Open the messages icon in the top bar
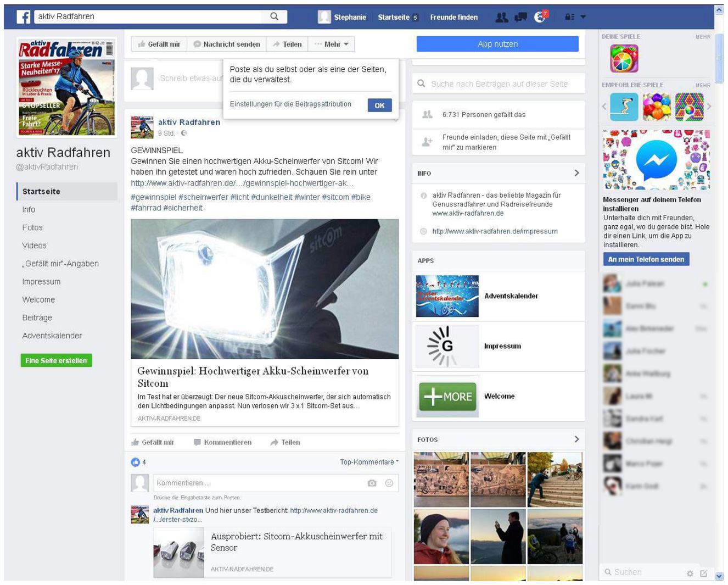The width and height of the screenshot is (728, 585). point(520,17)
